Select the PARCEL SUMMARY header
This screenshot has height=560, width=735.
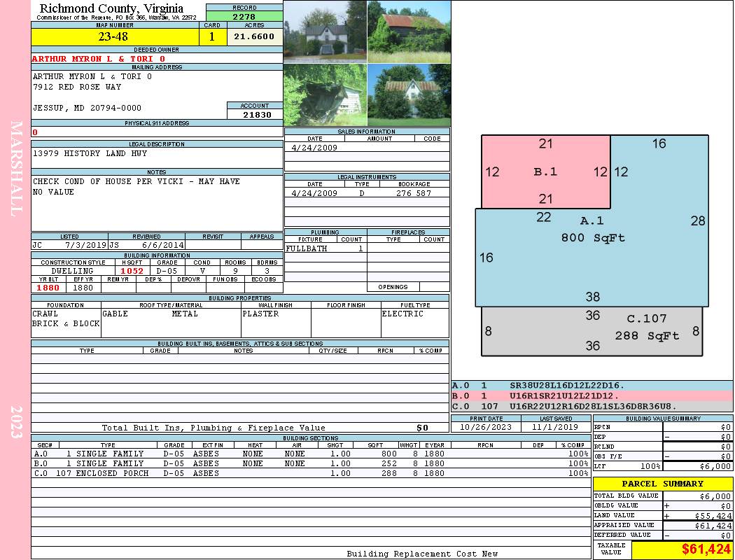662,484
